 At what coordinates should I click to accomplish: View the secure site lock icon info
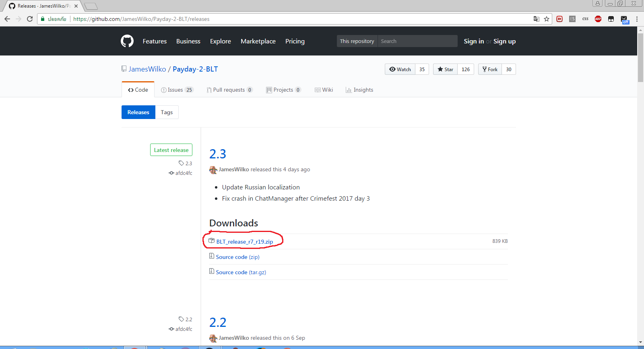pos(43,19)
